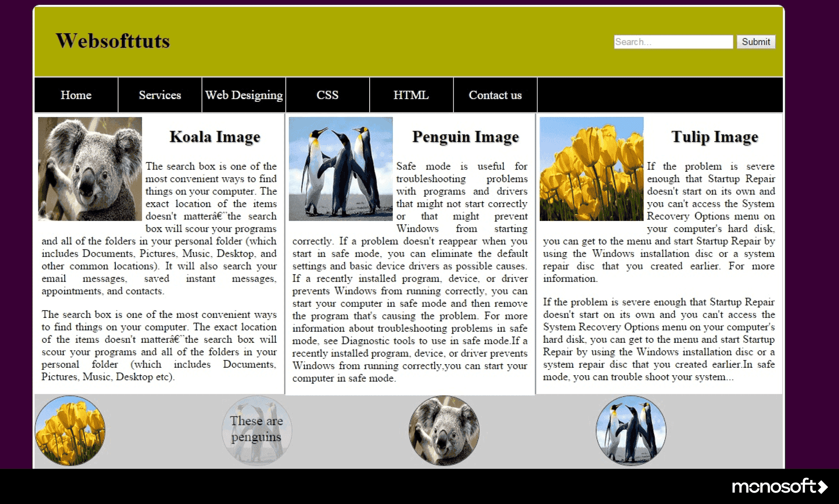
Task: Click the HTML navigation link
Action: point(410,95)
